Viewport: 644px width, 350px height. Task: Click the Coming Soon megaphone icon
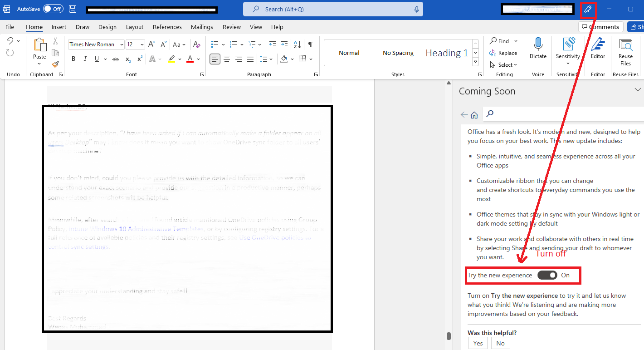(588, 10)
